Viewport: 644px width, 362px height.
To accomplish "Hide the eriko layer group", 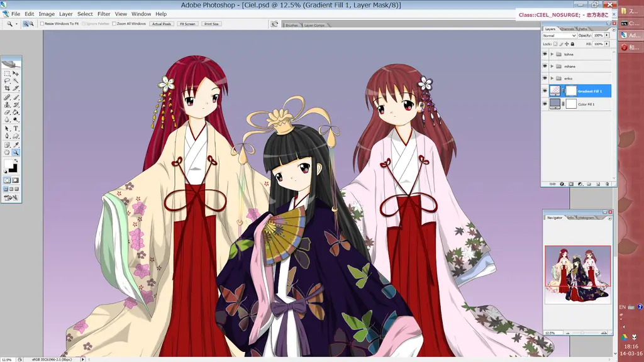I will point(545,78).
